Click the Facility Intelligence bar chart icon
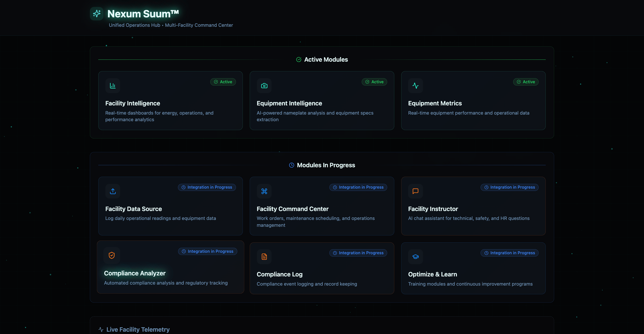The height and width of the screenshot is (334, 644). click(113, 86)
